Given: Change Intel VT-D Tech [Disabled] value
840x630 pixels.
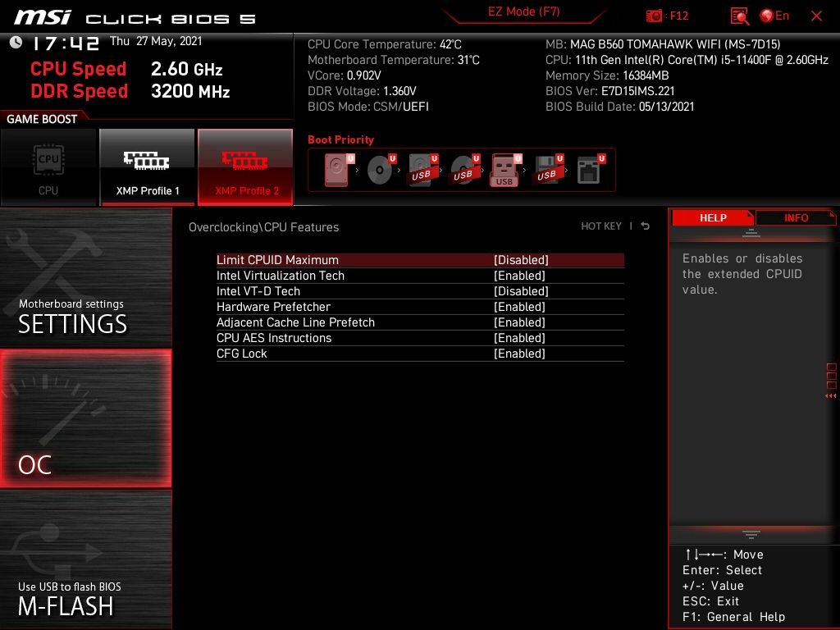Looking at the screenshot, I should [x=521, y=291].
